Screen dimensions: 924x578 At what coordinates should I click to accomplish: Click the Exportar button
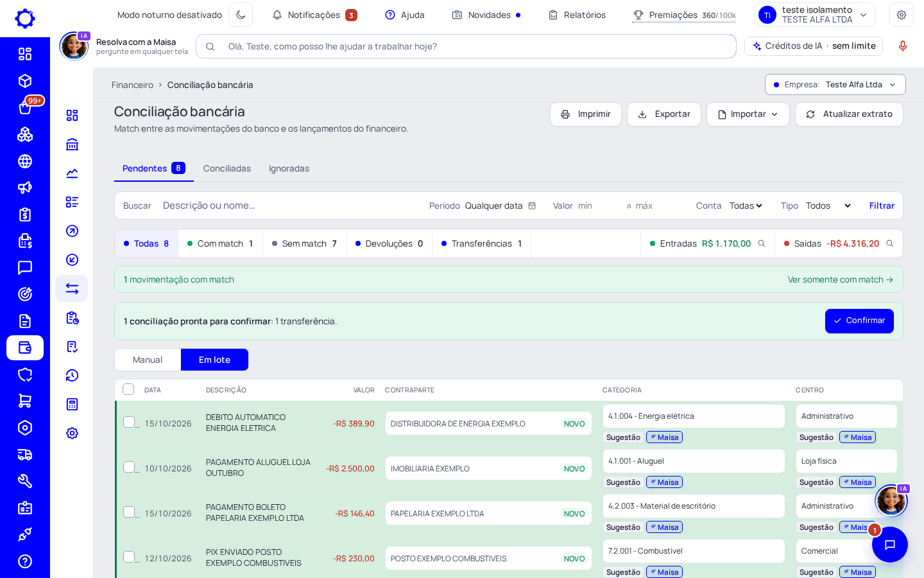[x=663, y=114]
